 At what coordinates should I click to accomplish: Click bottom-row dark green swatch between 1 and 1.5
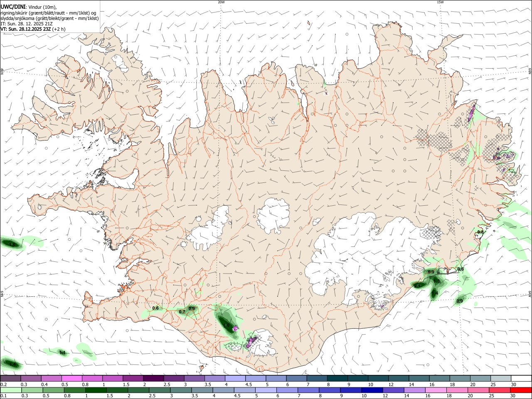[x=96, y=390]
